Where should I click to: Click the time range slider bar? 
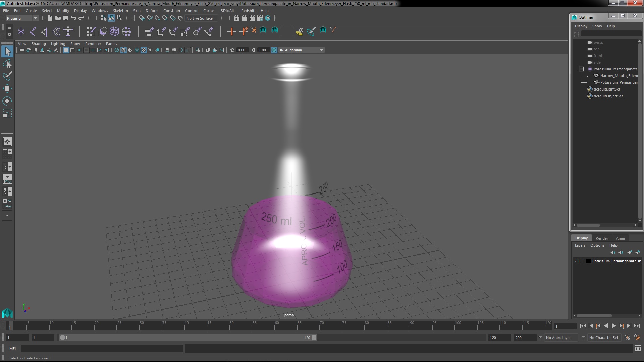click(x=188, y=338)
